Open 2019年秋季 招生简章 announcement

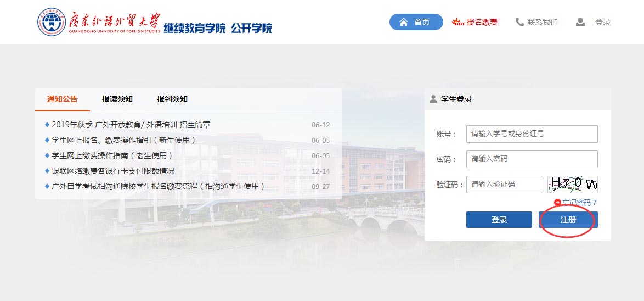(x=131, y=125)
